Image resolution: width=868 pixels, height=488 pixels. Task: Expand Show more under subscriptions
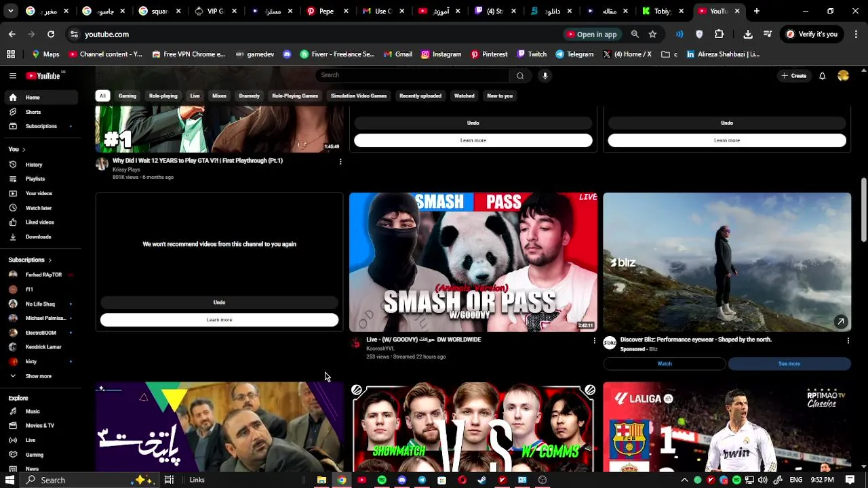click(41, 376)
